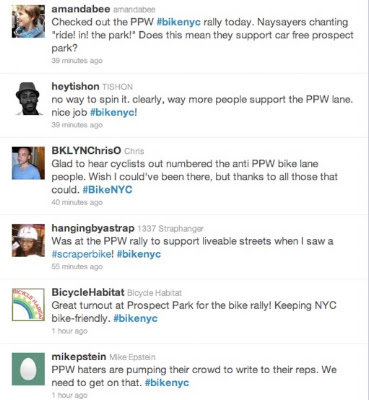Click hangingbyastrap's helmet avatar

point(28,240)
